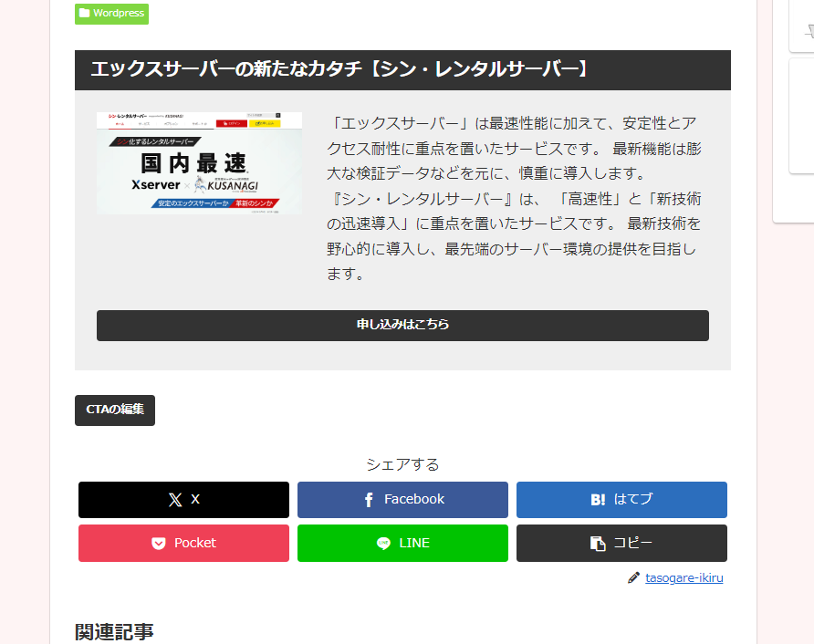Copy the link with コピー button
Viewport: 814px width, 644px height.
(622, 544)
